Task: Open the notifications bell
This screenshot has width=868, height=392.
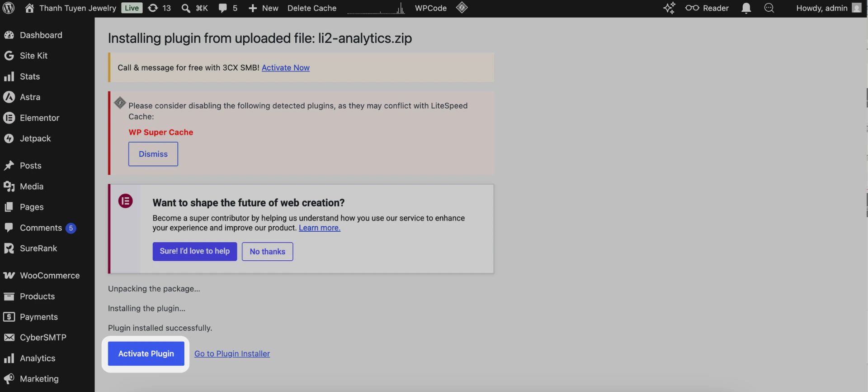Action: click(746, 8)
